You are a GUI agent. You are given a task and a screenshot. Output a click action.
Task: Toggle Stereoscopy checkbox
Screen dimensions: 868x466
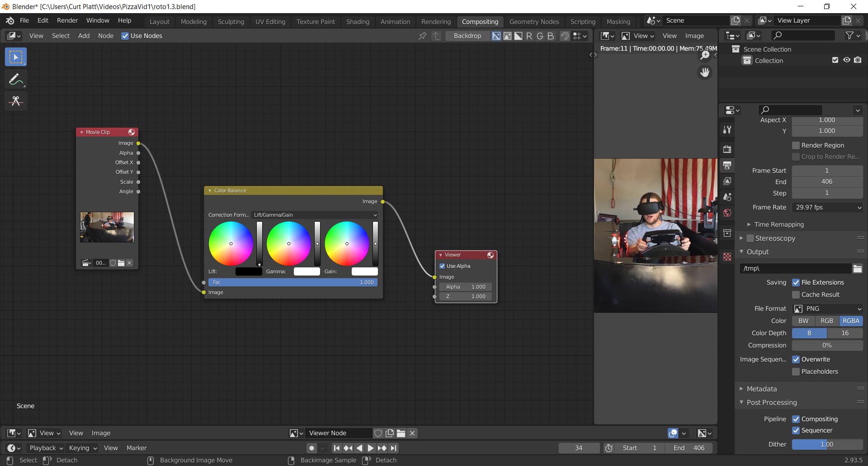(x=750, y=238)
